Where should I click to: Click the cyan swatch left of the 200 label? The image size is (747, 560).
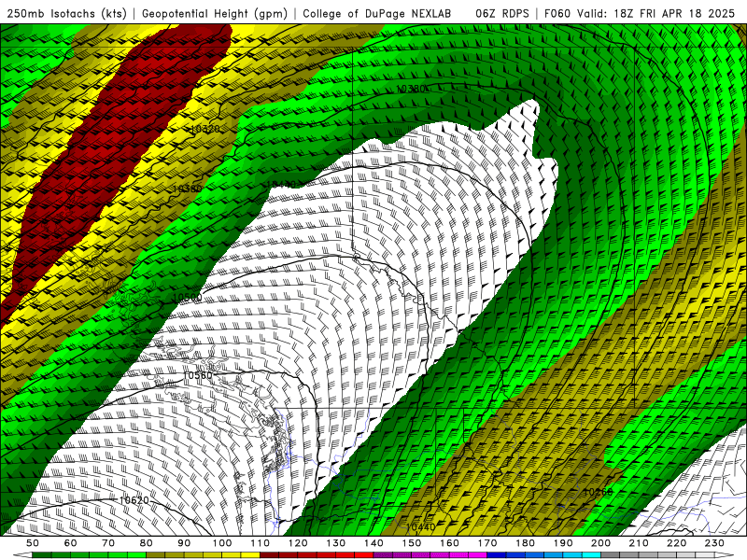pos(592,555)
